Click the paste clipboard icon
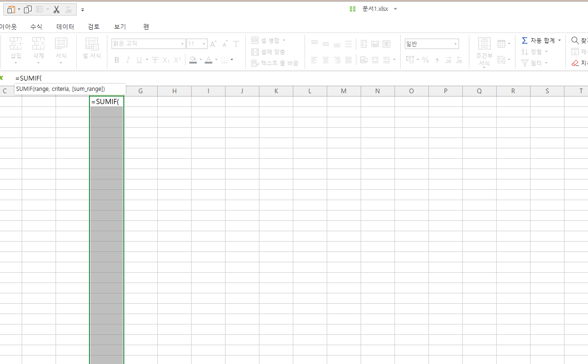This screenshot has width=588, height=364. pyautogui.click(x=11, y=9)
